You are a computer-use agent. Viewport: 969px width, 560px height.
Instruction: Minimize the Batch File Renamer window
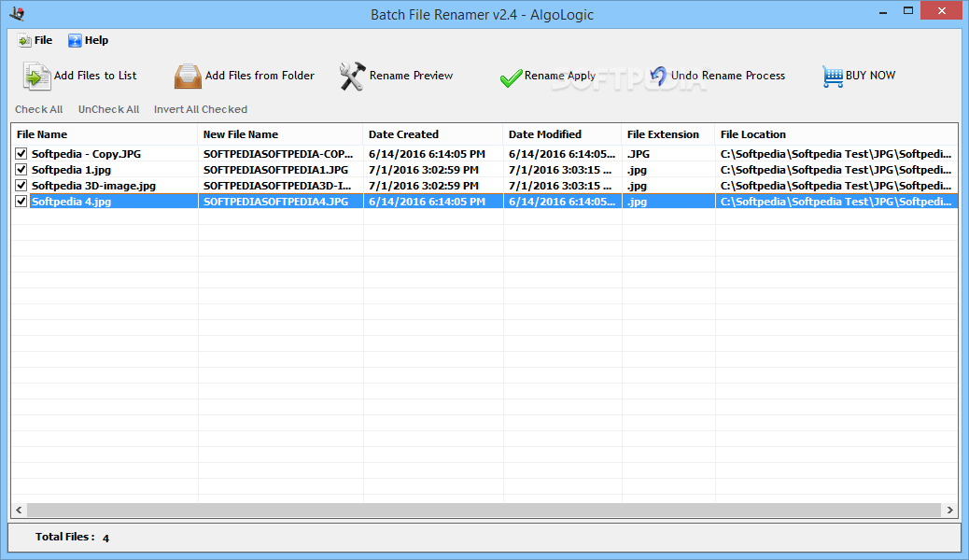point(884,11)
